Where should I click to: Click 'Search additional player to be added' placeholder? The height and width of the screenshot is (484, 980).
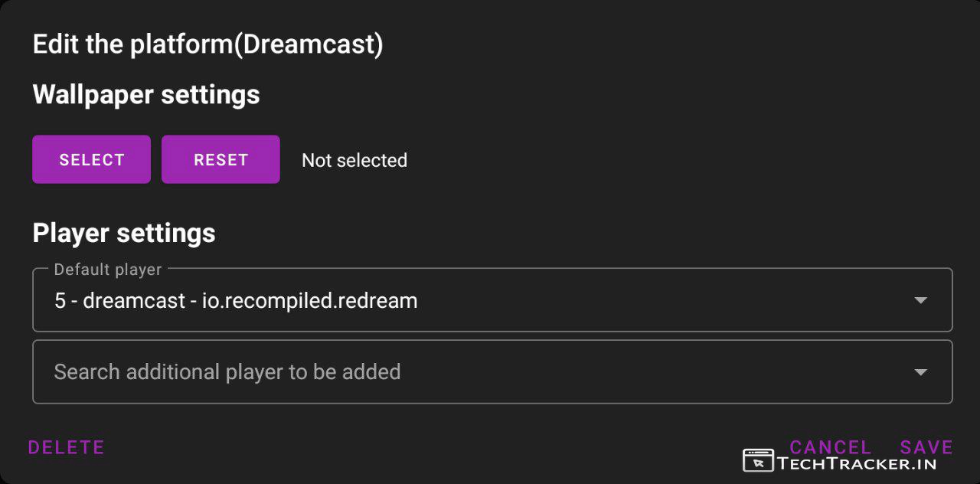pyautogui.click(x=227, y=372)
